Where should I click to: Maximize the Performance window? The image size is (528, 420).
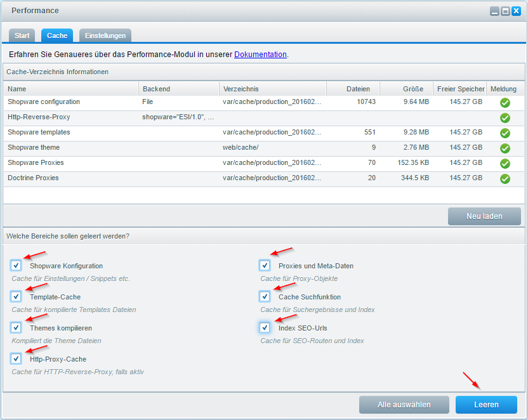[505, 11]
